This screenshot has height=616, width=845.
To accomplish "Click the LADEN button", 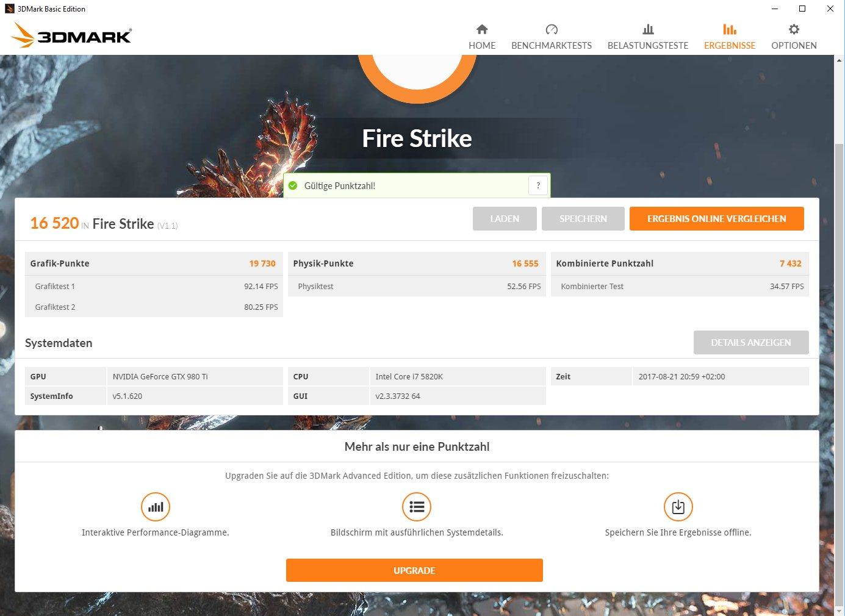I will point(505,219).
